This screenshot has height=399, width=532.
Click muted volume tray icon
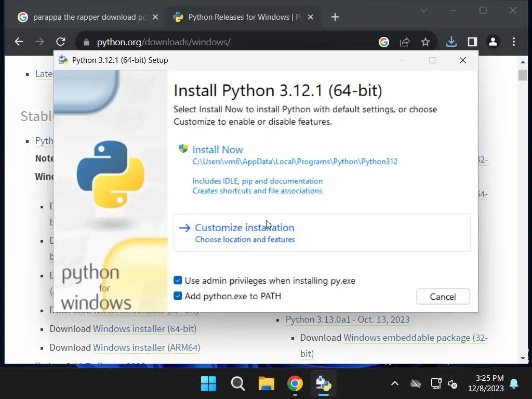pyautogui.click(x=453, y=384)
